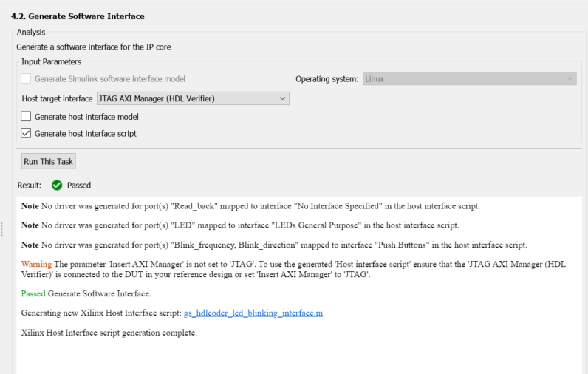588x374 pixels.
Task: Toggle Generate Simulink software interface model checkbox
Action: point(27,79)
